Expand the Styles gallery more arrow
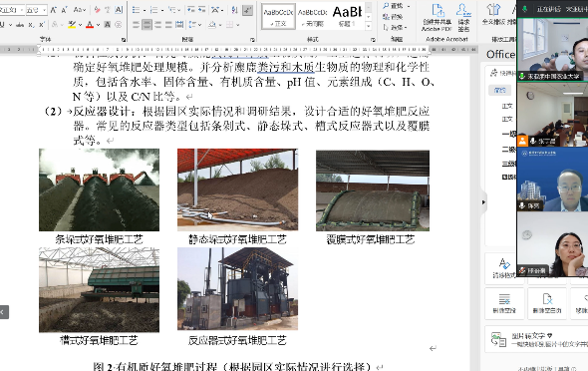The image size is (588, 371). click(x=369, y=26)
